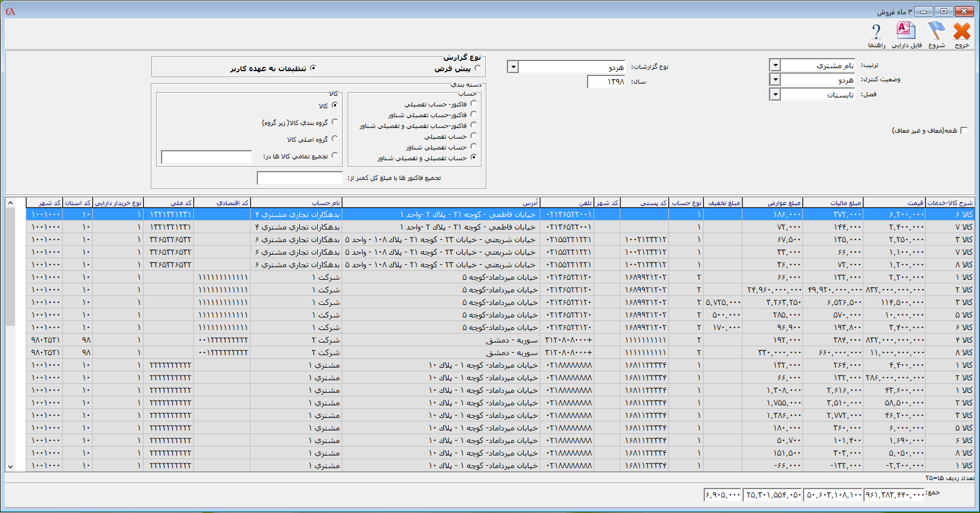Viewport: 980px width, 513px height.
Task: Click the سال field showing ۱۳۹۸
Action: click(606, 81)
